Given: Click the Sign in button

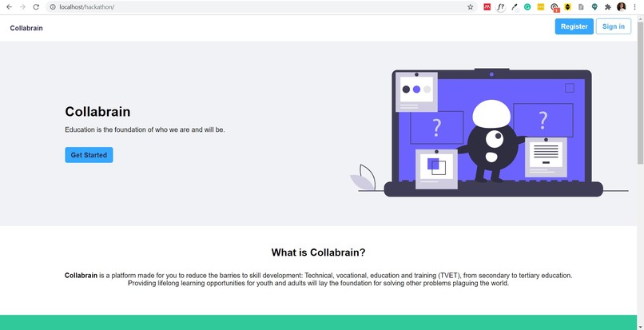Looking at the screenshot, I should tap(614, 26).
